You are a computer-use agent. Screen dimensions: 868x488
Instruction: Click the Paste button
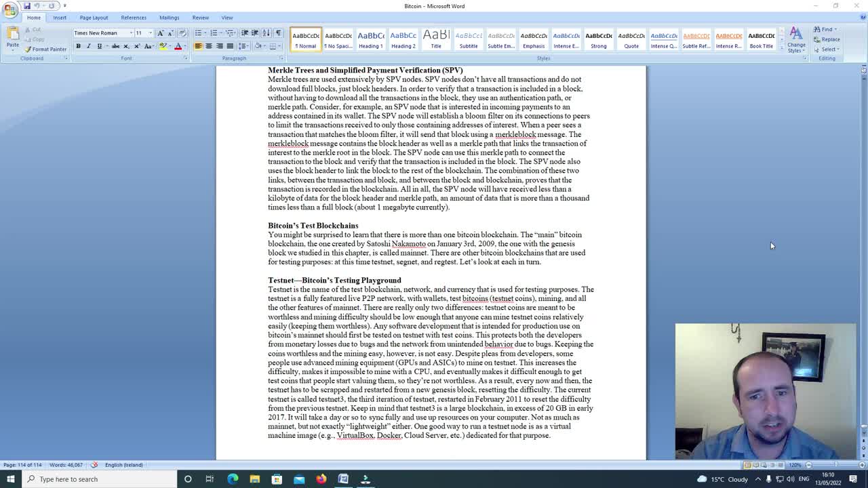[12, 38]
